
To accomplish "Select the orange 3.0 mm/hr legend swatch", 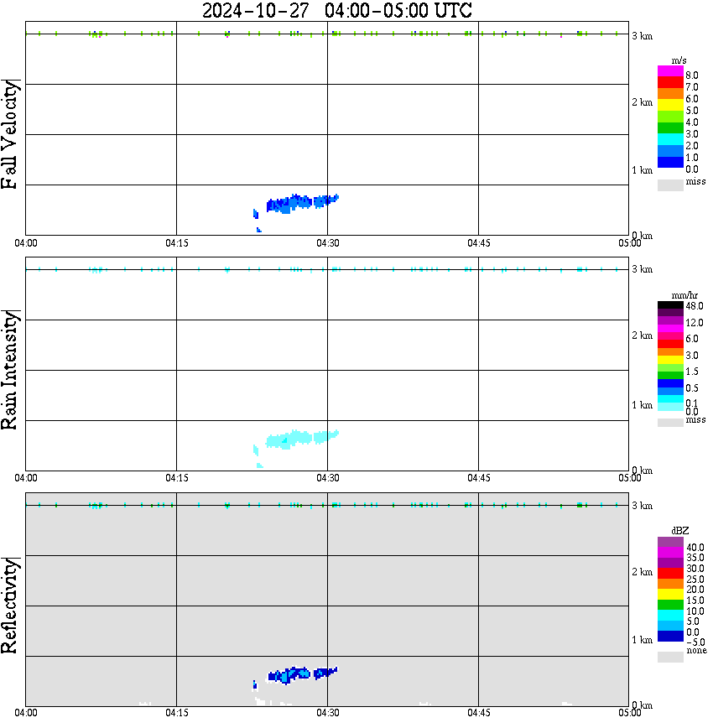I will [670, 351].
